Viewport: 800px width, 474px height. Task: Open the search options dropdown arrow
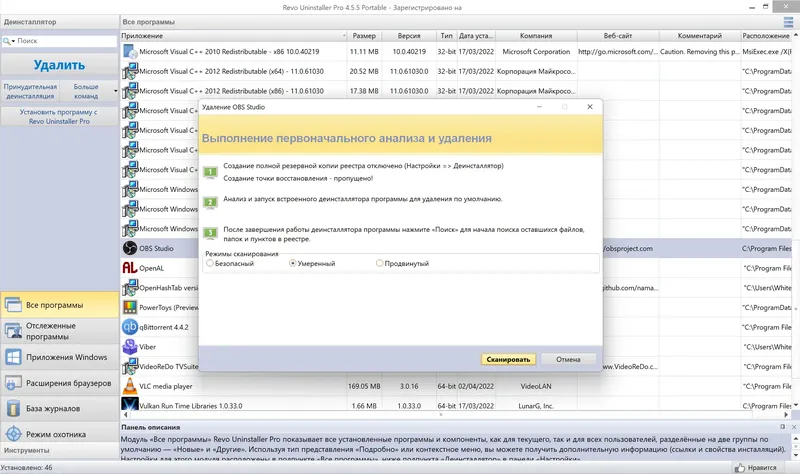[x=13, y=41]
